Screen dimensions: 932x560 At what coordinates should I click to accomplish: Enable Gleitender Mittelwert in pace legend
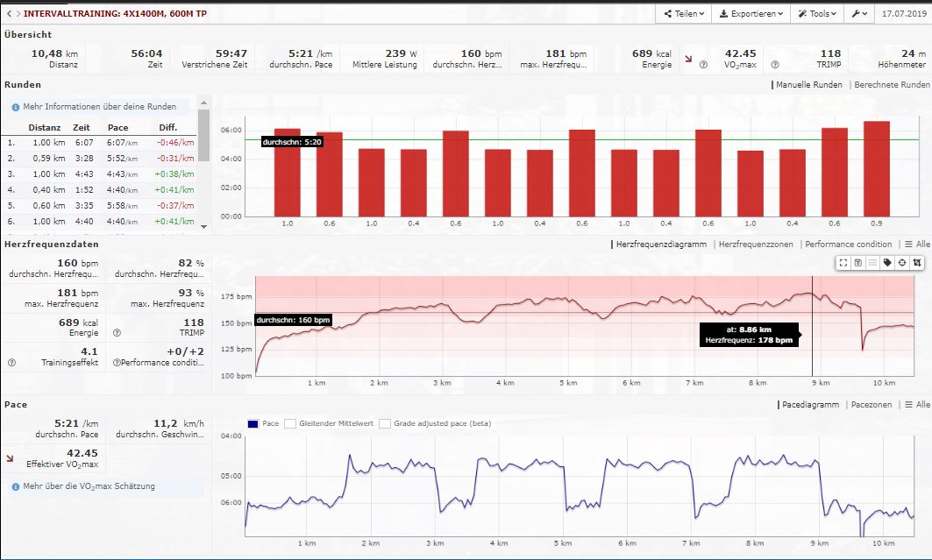pyautogui.click(x=289, y=423)
